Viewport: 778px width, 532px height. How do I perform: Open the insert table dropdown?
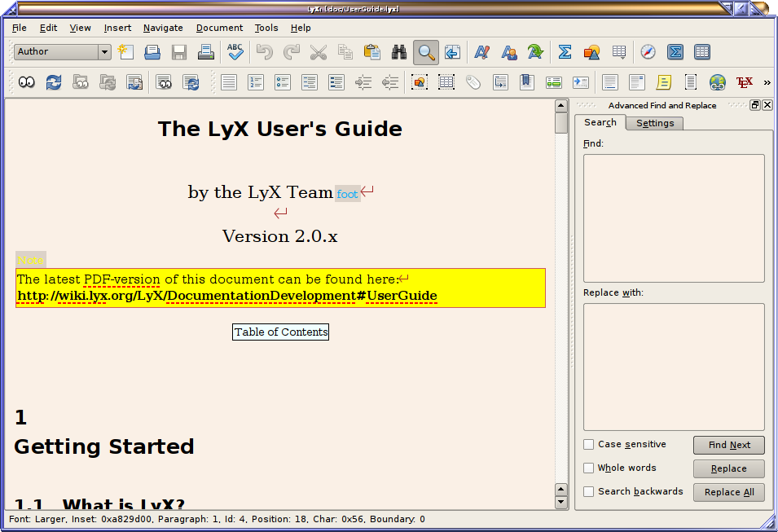click(618, 52)
